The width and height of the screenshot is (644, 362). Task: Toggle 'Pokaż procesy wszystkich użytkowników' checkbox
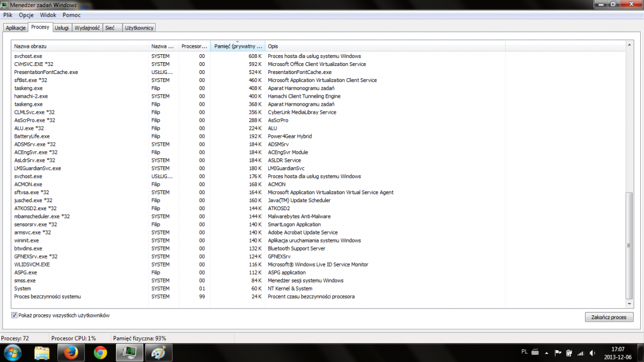tap(14, 315)
